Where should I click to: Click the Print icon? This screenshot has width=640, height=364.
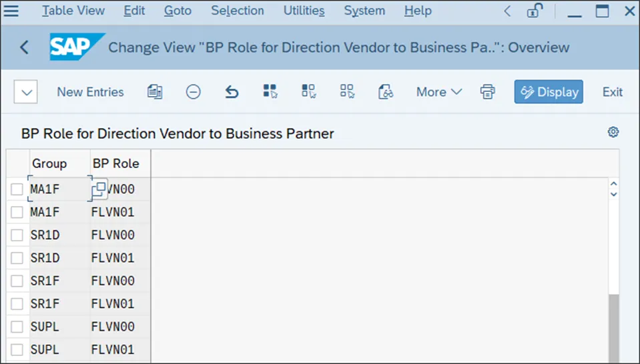[x=487, y=92]
